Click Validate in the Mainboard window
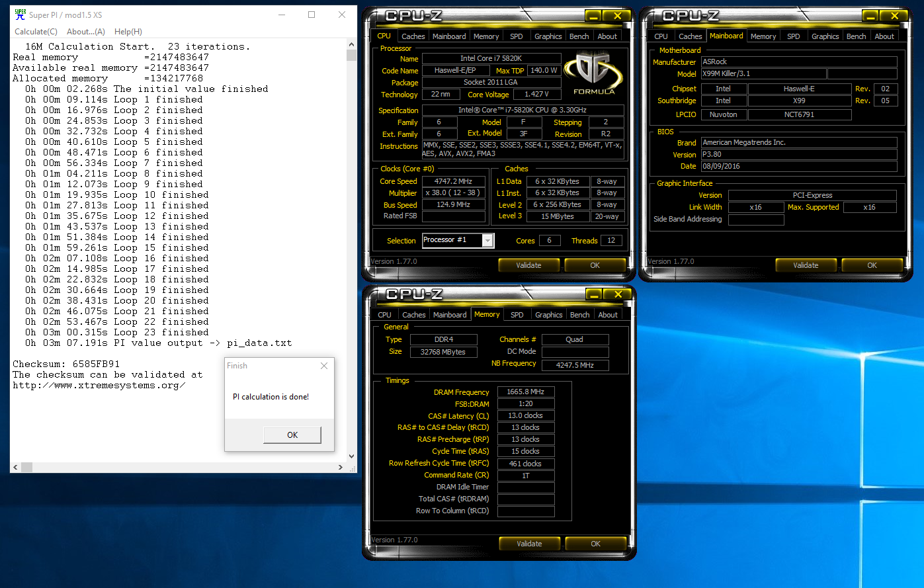This screenshot has height=588, width=924. pyautogui.click(x=806, y=265)
